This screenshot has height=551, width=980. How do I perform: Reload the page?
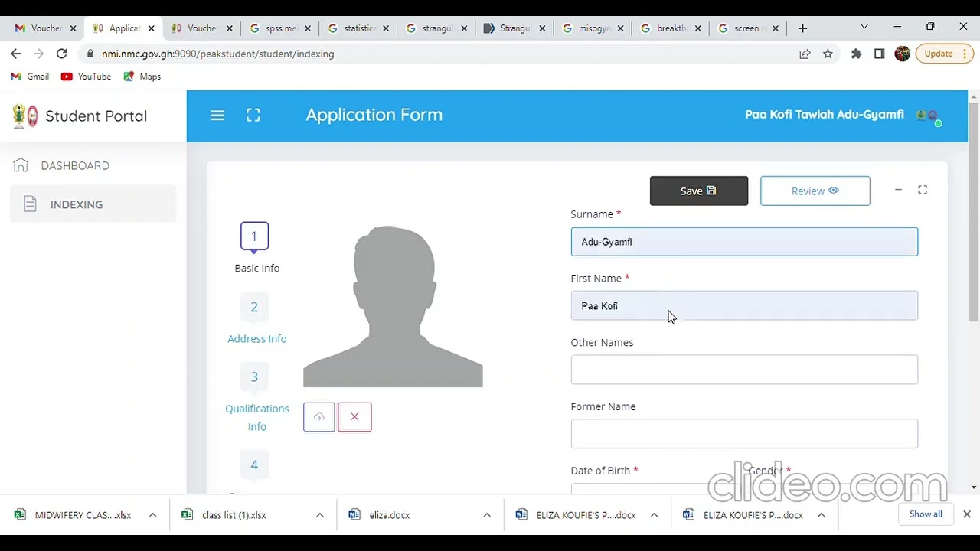[62, 54]
